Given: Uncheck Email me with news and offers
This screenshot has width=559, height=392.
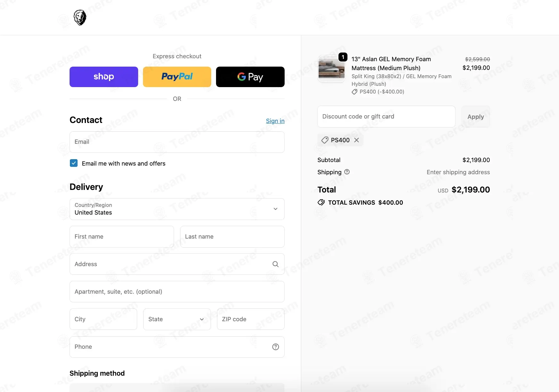Looking at the screenshot, I should 74,163.
